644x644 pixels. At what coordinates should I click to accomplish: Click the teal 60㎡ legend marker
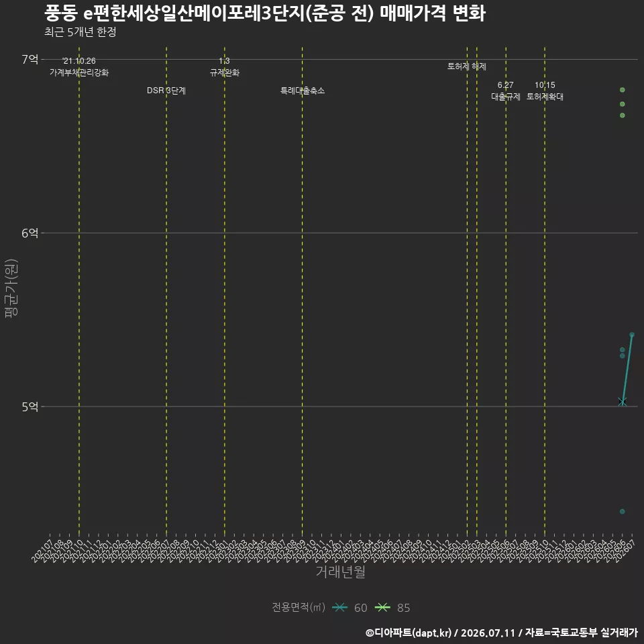(x=339, y=608)
